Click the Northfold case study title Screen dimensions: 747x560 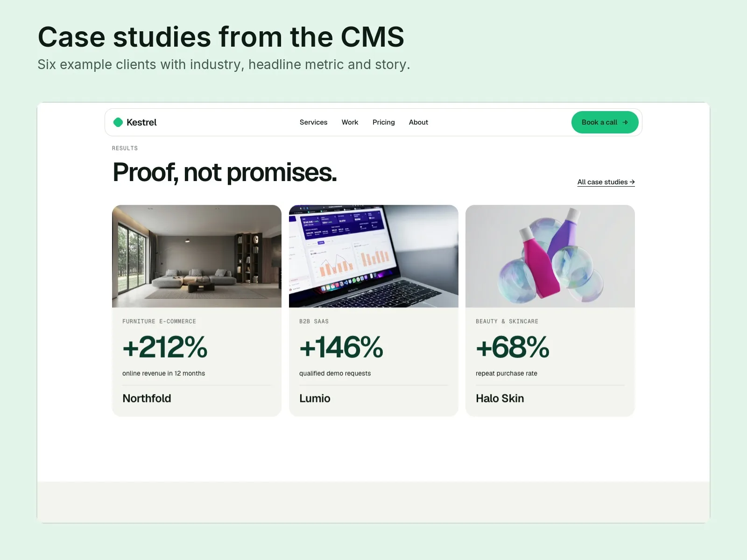pos(147,399)
